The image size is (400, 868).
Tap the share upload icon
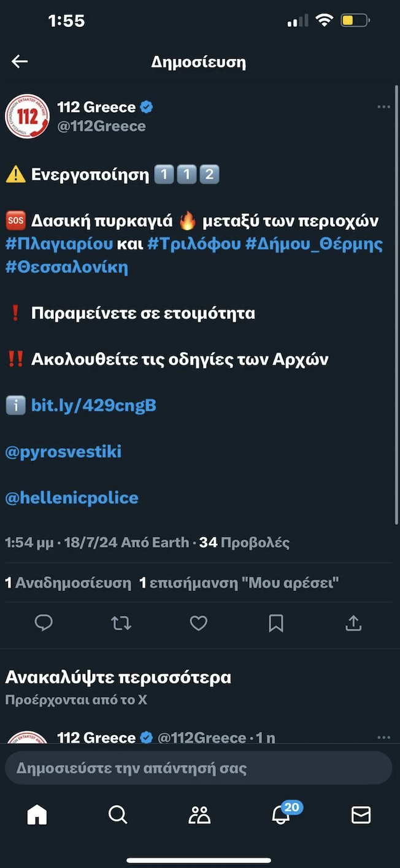point(353,623)
